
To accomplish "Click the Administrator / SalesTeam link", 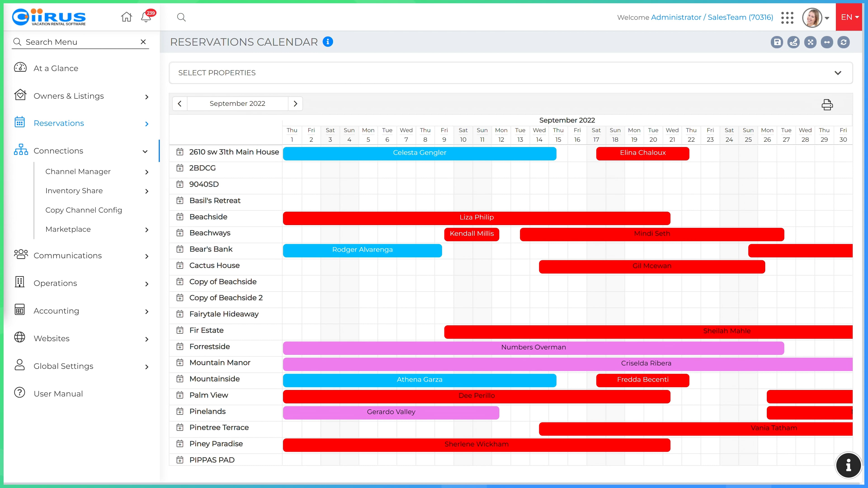I will (x=712, y=17).
